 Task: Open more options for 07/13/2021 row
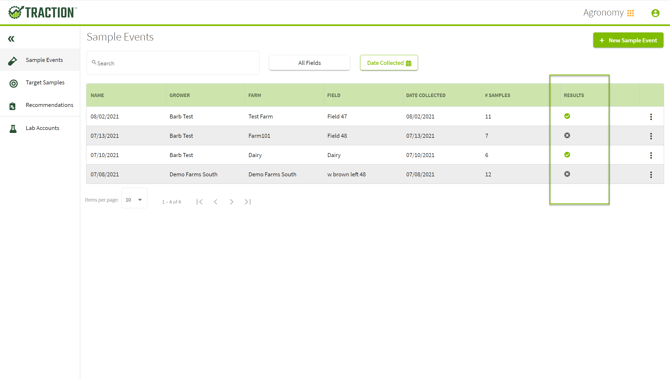(651, 136)
